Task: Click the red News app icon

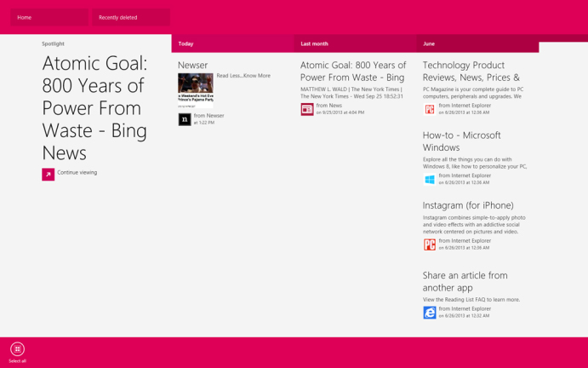Action: tap(307, 109)
